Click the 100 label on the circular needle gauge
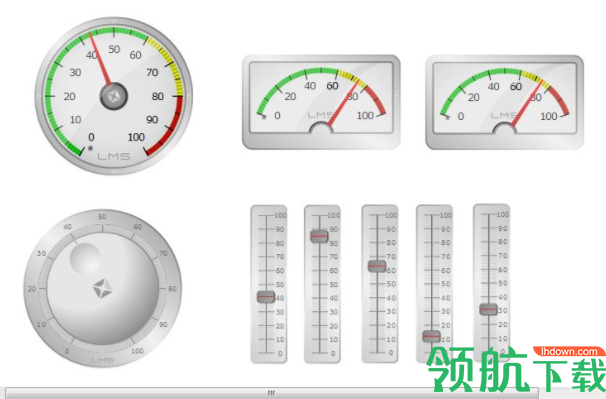The width and height of the screenshot is (606, 399). point(136,137)
